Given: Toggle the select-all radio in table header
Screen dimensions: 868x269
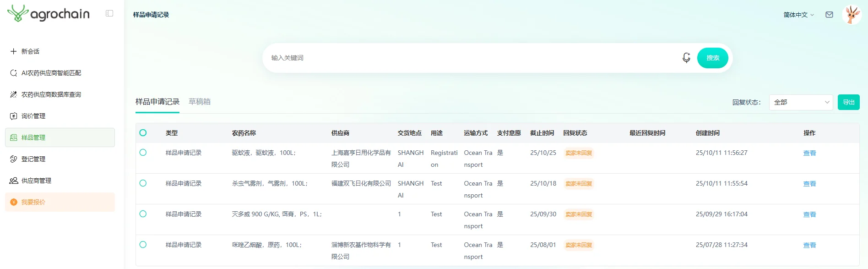Looking at the screenshot, I should click(143, 133).
